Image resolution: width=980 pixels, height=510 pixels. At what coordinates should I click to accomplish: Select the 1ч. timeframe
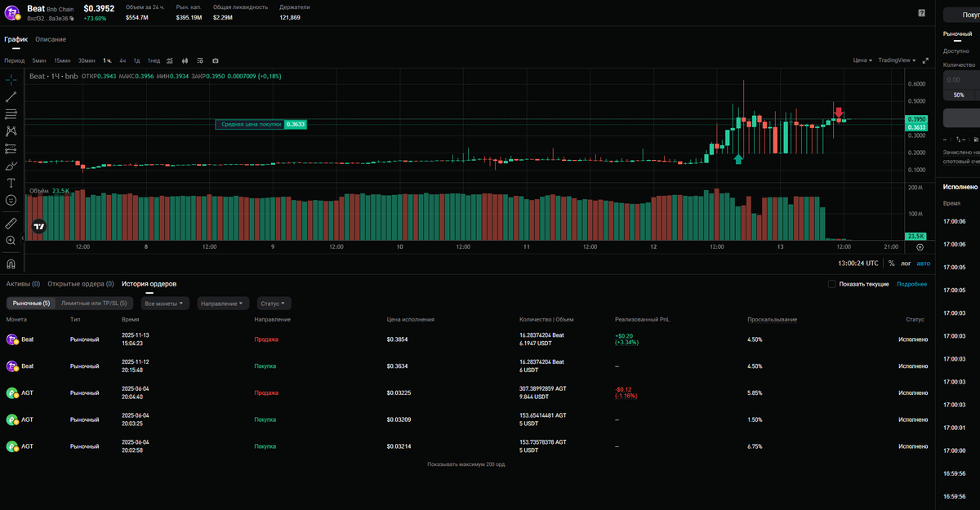click(x=108, y=60)
